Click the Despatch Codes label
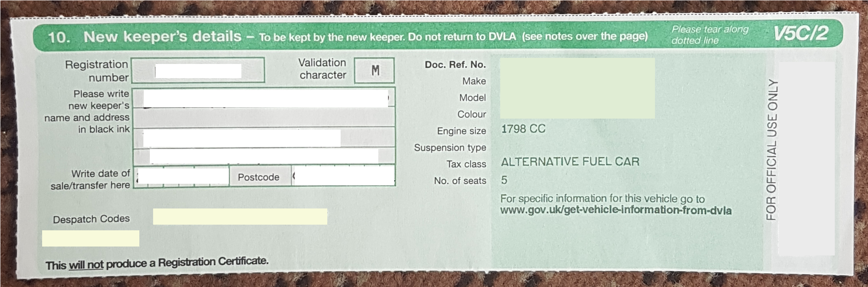 [x=91, y=219]
